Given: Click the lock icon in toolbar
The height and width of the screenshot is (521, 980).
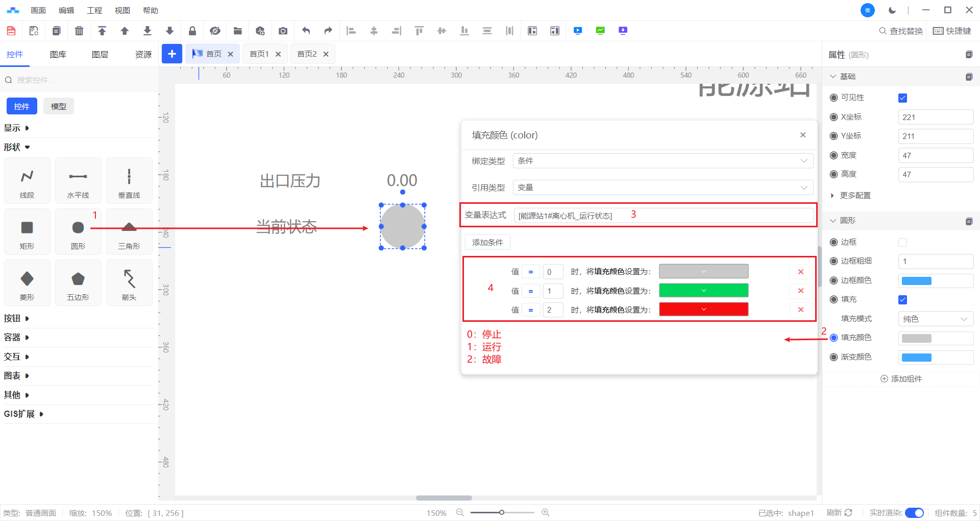Looking at the screenshot, I should pos(192,31).
